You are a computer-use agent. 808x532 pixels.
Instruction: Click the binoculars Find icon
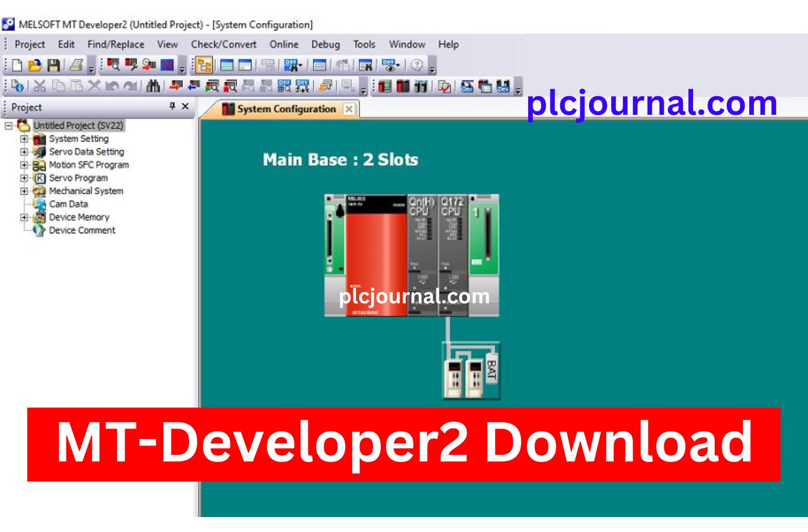pyautogui.click(x=153, y=86)
